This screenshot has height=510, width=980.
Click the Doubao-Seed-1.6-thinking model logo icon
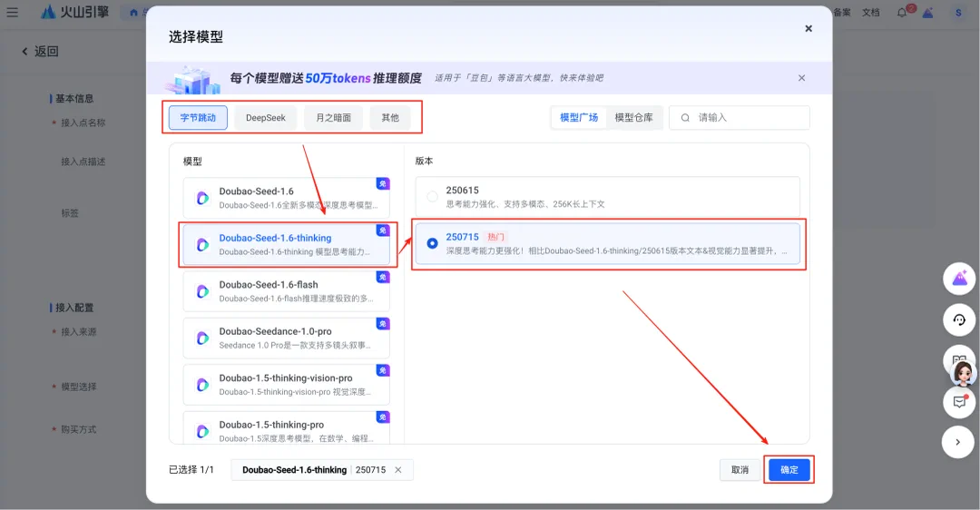202,244
